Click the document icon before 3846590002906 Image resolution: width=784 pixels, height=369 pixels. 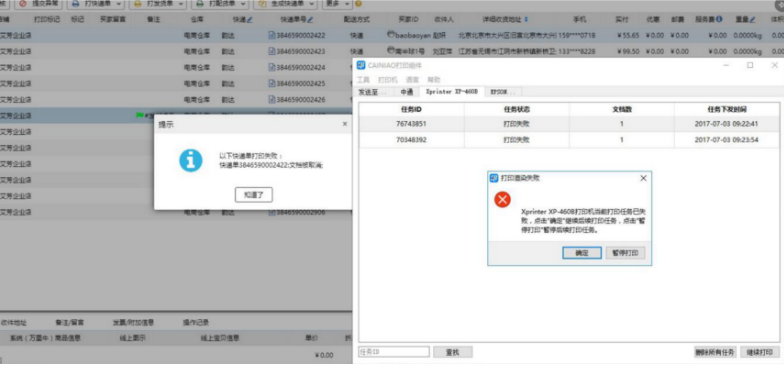click(x=272, y=212)
